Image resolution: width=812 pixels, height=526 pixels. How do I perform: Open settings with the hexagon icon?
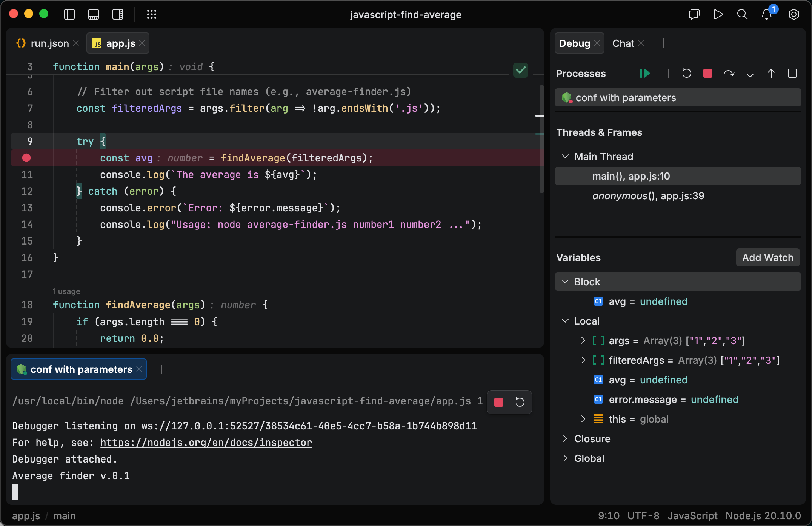tap(794, 14)
